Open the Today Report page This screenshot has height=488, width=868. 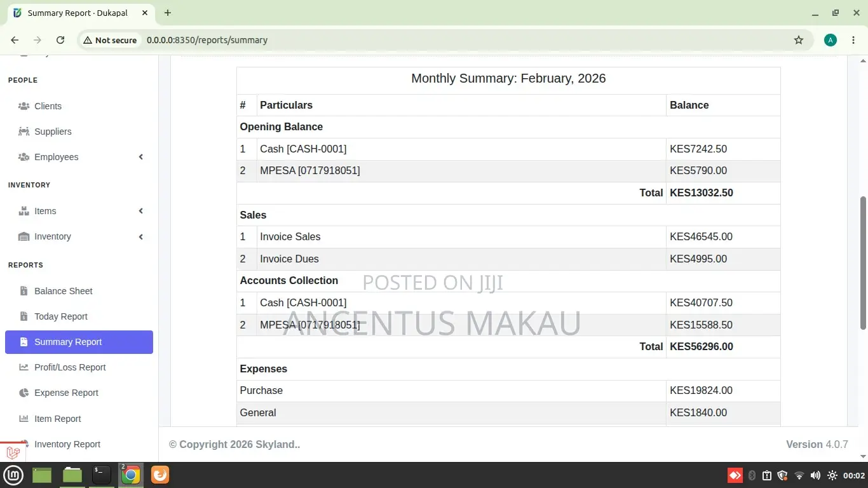[79, 316]
